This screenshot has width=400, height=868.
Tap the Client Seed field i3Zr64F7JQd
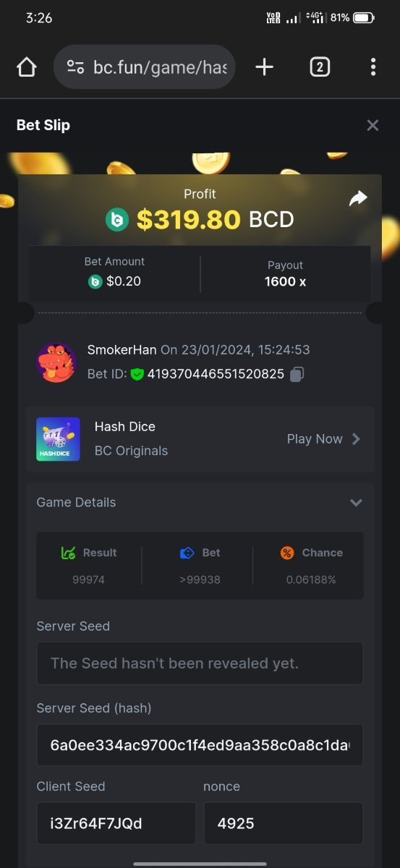[x=116, y=823]
